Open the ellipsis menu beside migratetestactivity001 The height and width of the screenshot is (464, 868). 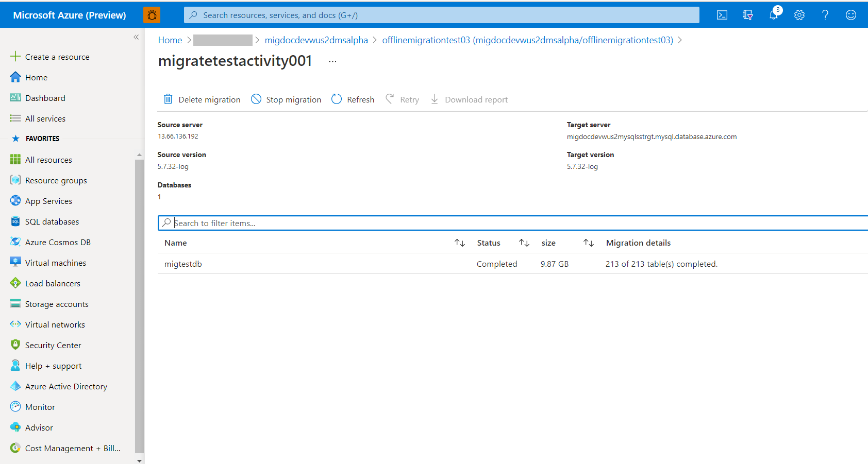coord(332,61)
